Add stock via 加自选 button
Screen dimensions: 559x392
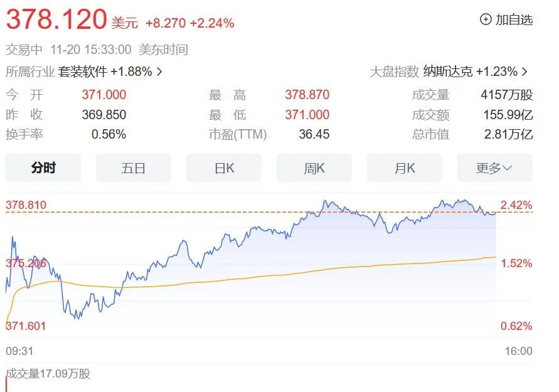click(x=506, y=19)
